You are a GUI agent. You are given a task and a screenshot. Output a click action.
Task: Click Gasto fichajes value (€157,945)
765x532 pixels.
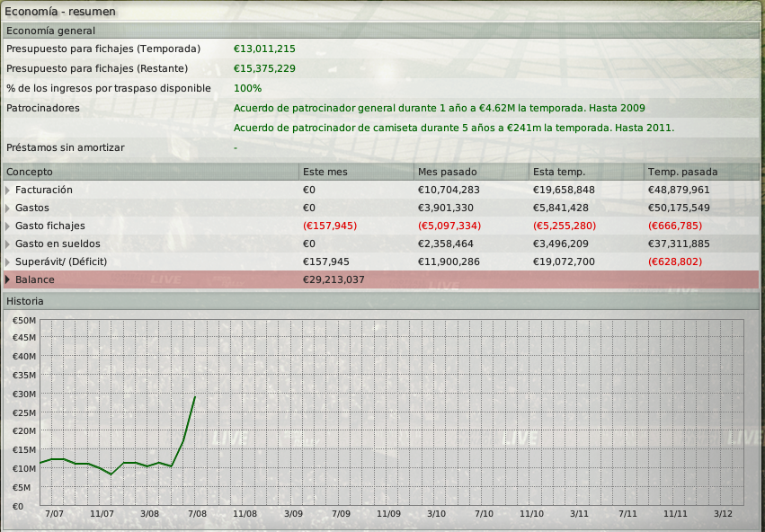click(330, 226)
